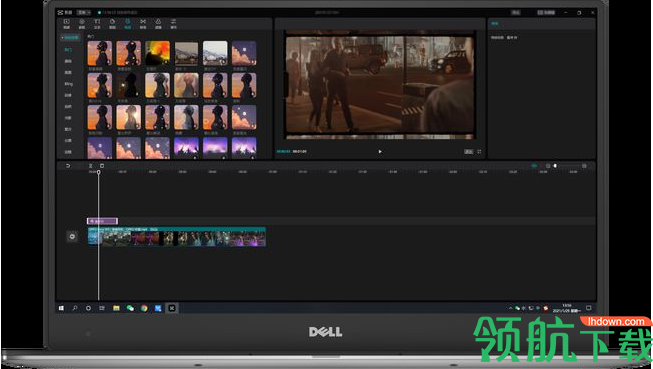Open the Adjust tab with sliders icon
This screenshot has width=653, height=369.
pyautogui.click(x=174, y=24)
